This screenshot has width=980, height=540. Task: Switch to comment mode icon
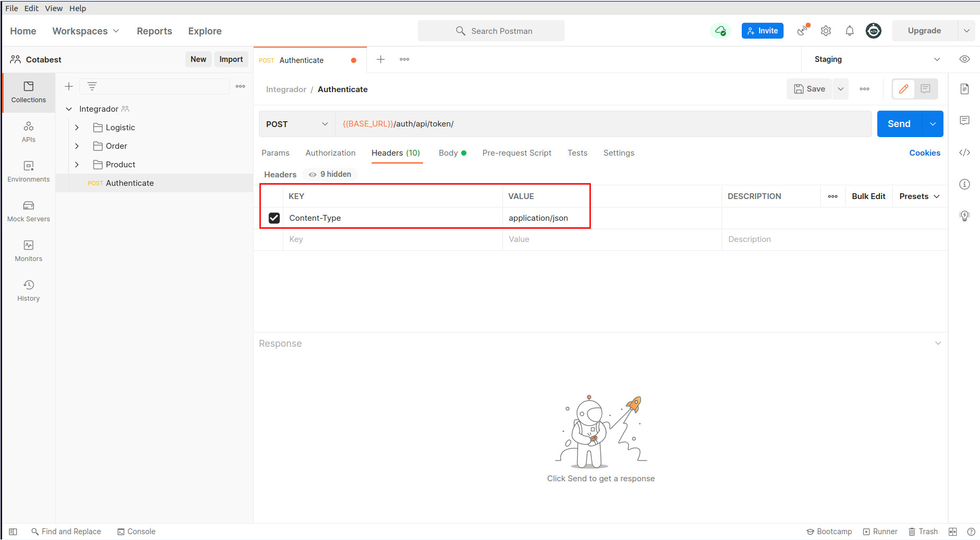[x=925, y=89]
